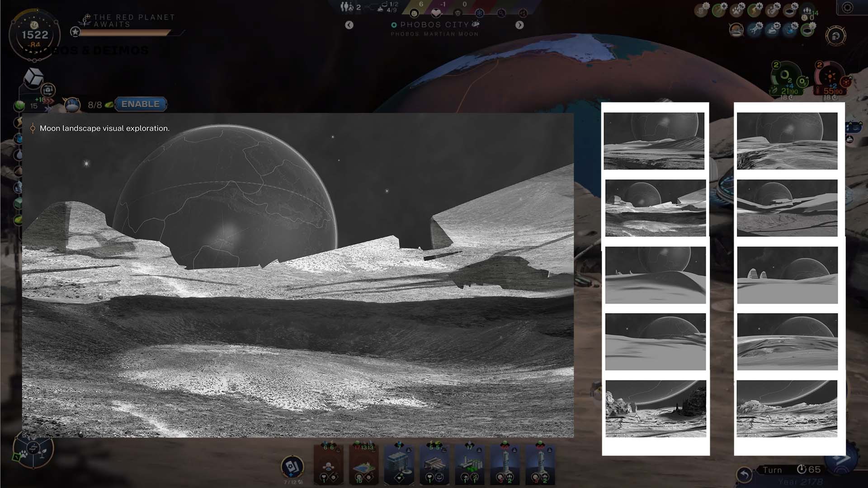Click the red double-arrow expander on the left sidebar
This screenshot has height=488, width=868.
tap(49, 102)
